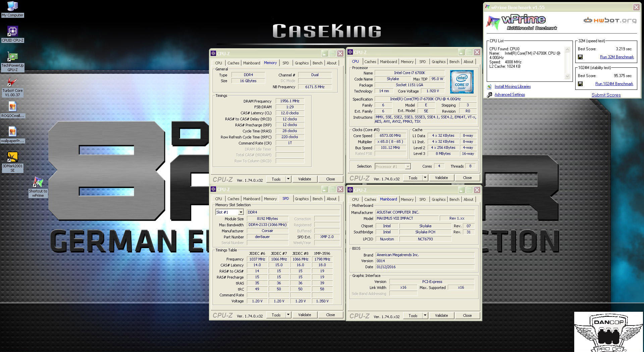This screenshot has height=352, width=644.
Task: Expand Tools arrow in CPU-Z CPU window
Action: (425, 178)
